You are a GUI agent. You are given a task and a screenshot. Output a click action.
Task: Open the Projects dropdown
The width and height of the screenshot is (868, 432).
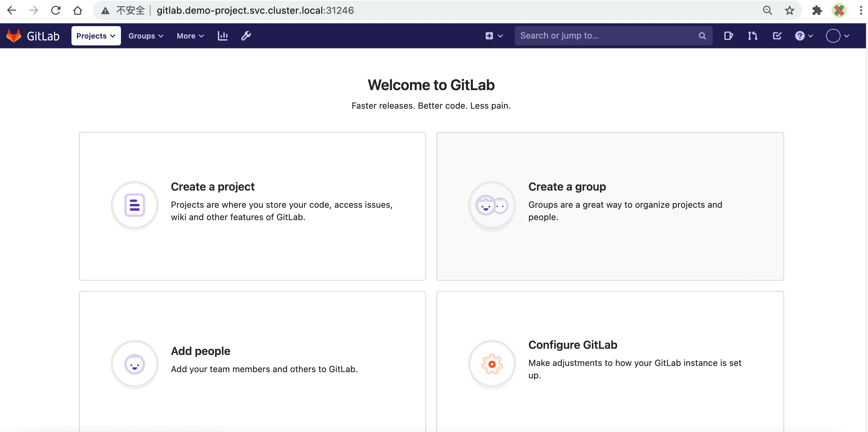point(96,35)
